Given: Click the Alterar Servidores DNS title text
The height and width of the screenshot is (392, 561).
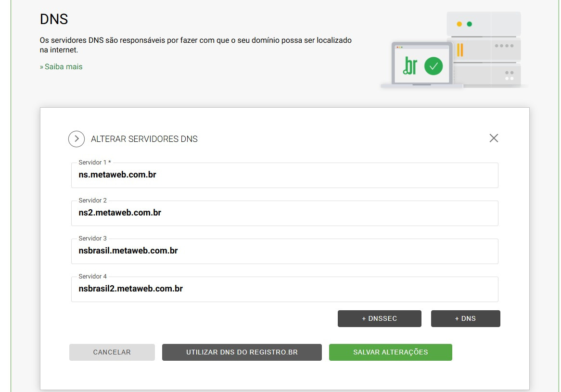Looking at the screenshot, I should [x=144, y=139].
